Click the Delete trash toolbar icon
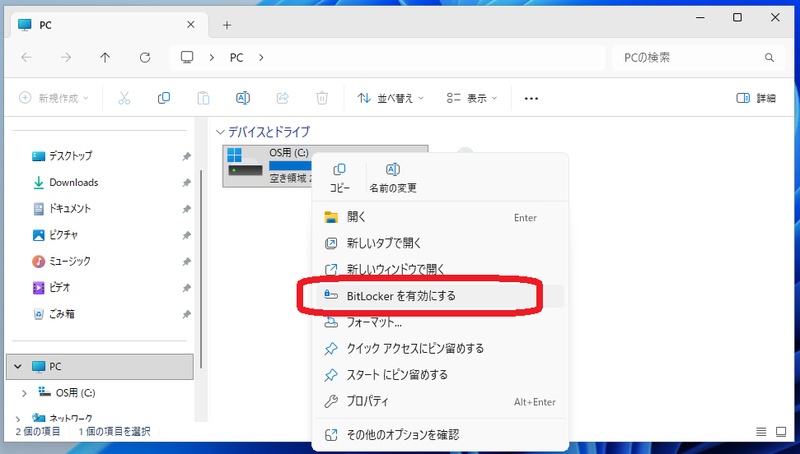 click(322, 98)
